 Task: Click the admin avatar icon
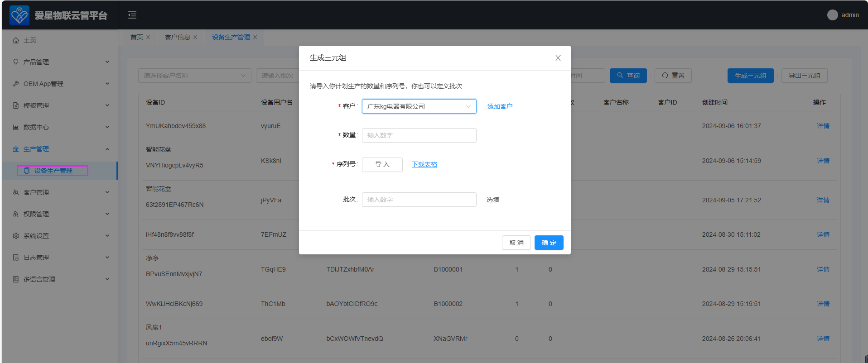coord(832,15)
